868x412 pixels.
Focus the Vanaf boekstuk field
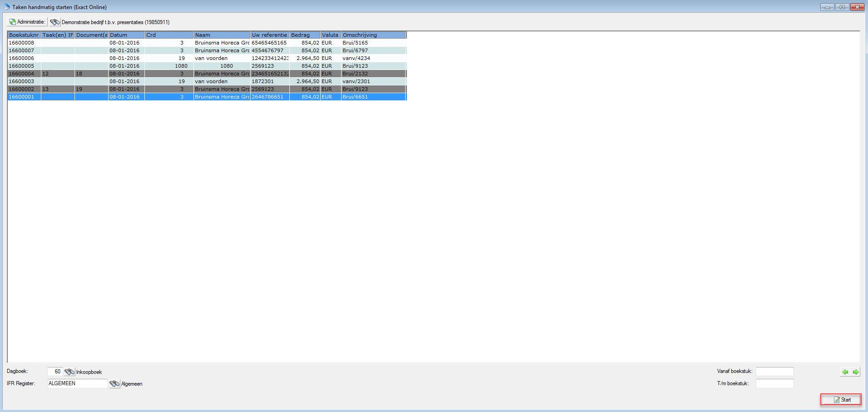775,372
